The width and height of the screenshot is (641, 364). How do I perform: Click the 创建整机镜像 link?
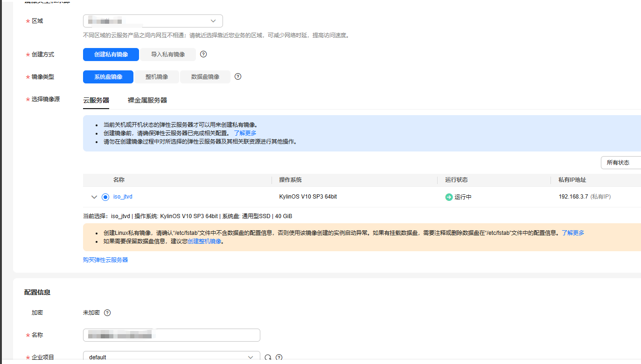point(204,241)
